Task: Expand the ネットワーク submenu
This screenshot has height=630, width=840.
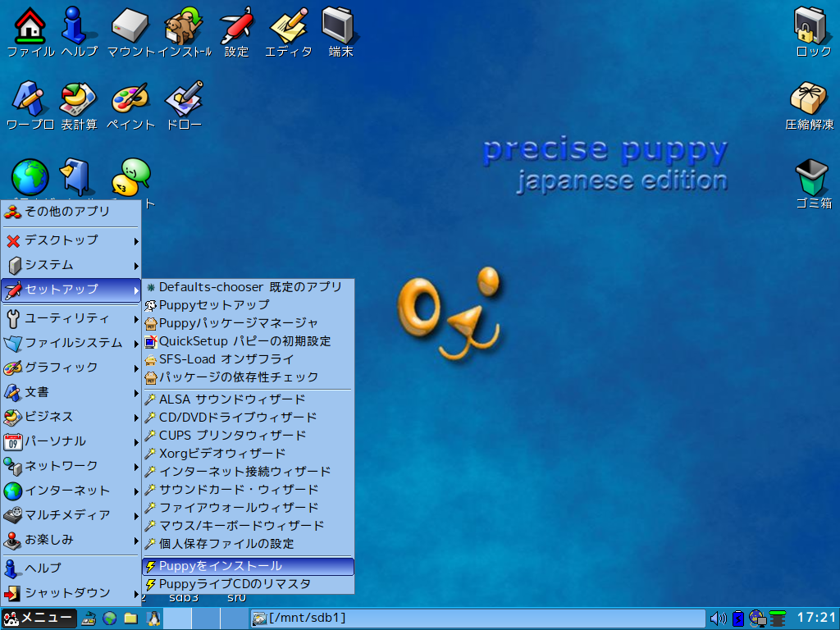Action: (x=71, y=467)
